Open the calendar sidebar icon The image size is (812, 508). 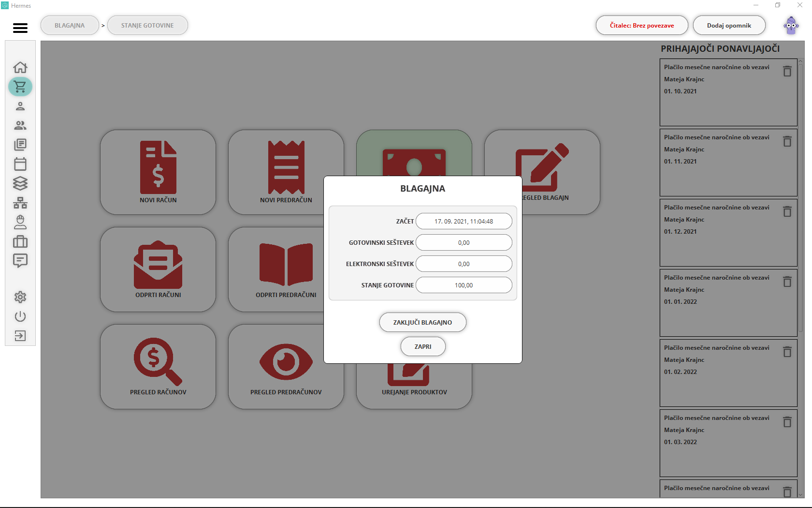click(20, 164)
